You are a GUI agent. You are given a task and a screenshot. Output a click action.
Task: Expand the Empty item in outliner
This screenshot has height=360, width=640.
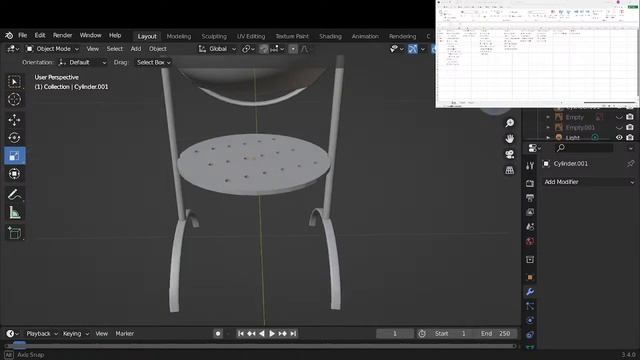pos(548,117)
